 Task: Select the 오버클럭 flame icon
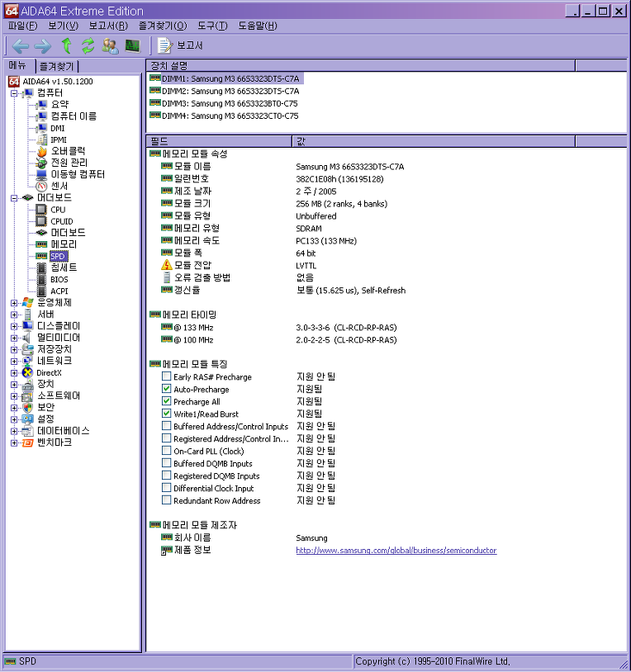click(x=41, y=151)
